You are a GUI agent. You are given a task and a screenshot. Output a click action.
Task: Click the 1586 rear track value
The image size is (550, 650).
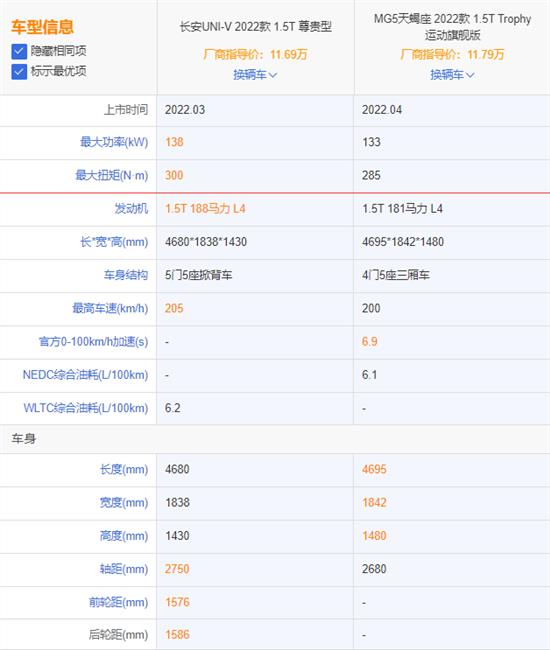pos(177,634)
